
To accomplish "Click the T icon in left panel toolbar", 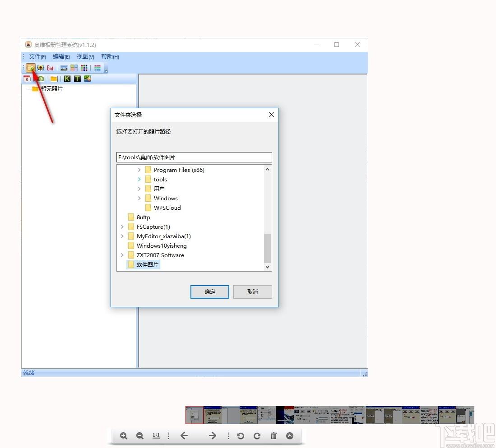I will pos(78,79).
